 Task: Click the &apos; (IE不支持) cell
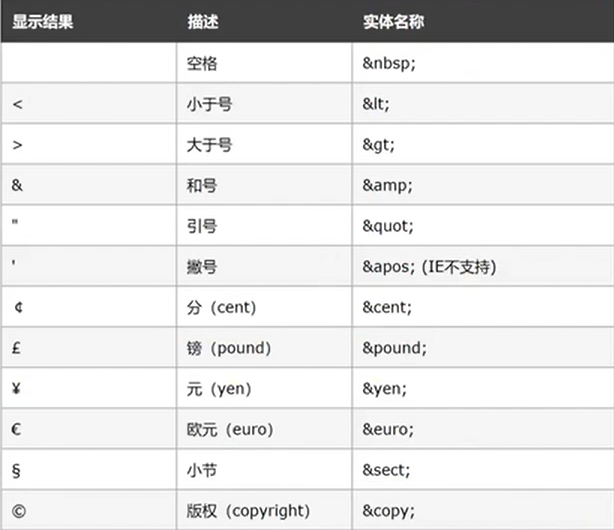430,267
